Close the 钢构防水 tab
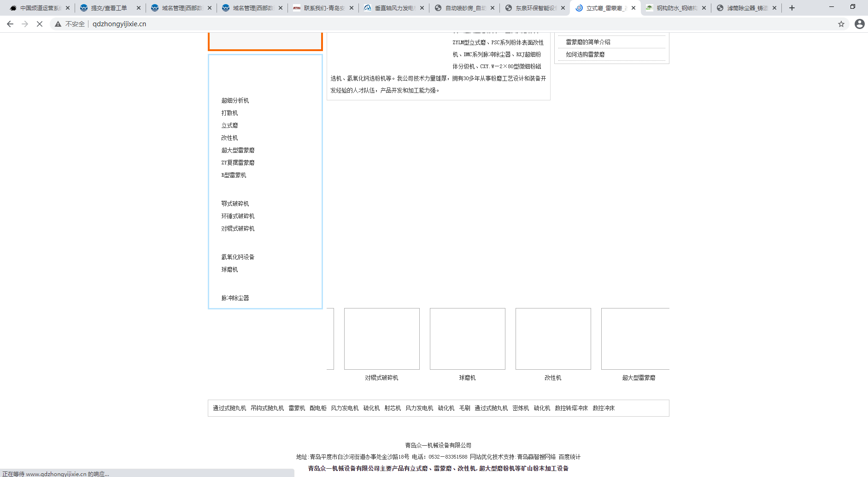 pyautogui.click(x=704, y=8)
